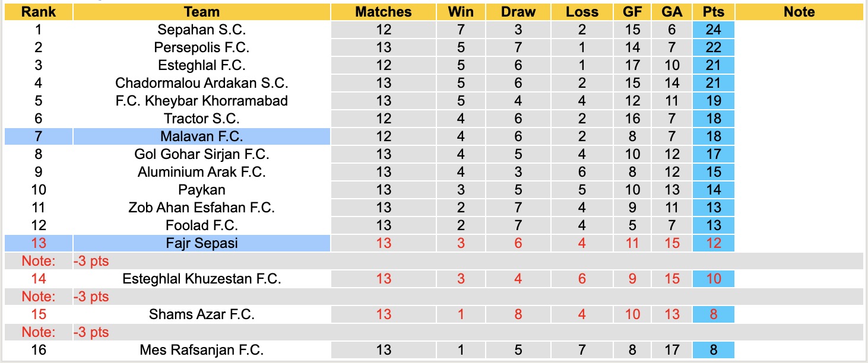Open Tractor S.C. team entry

tap(201, 119)
